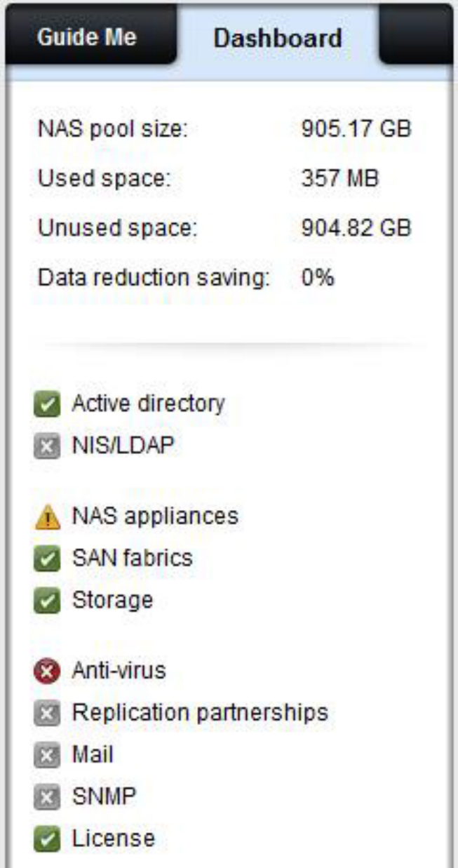
Task: Click the grey X icon beside Replication partnerships
Action: (x=46, y=714)
